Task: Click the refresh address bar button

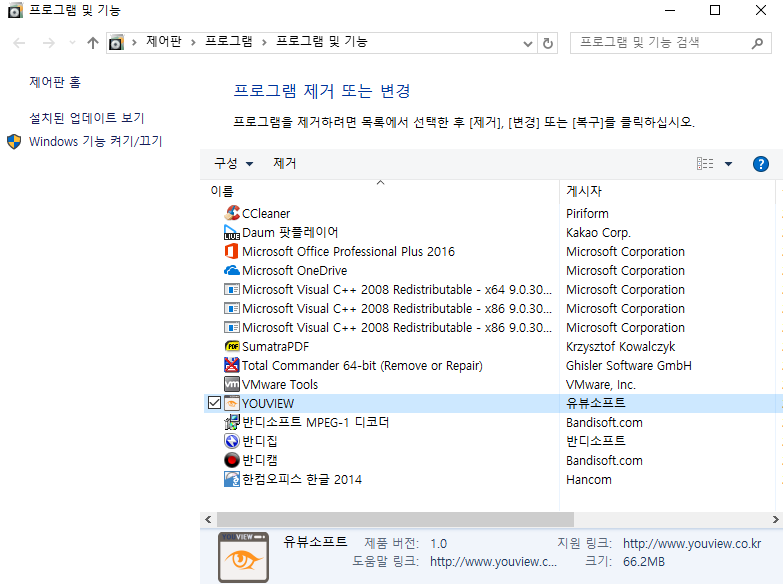Action: (x=548, y=43)
